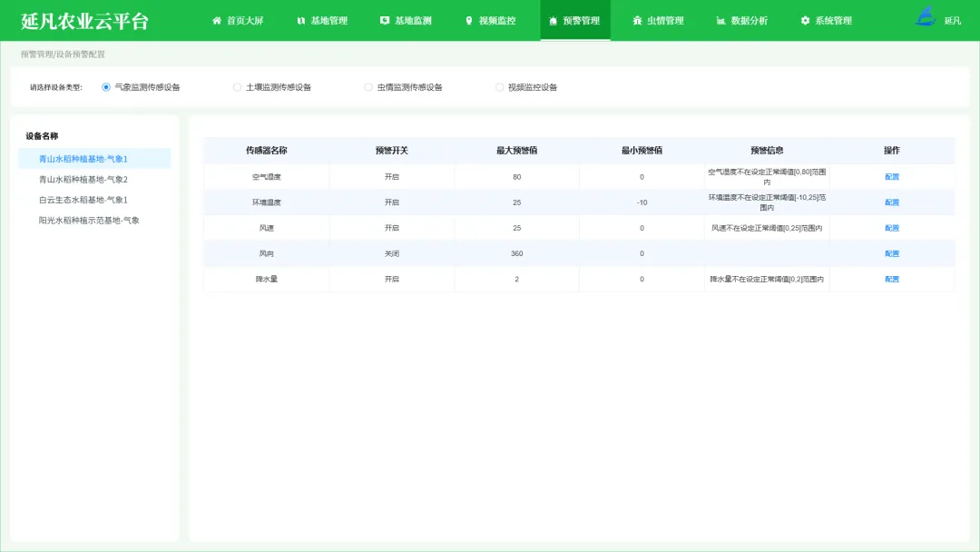Screen dimensions: 980x552
Task: Click the 80 max value cell
Action: (517, 177)
